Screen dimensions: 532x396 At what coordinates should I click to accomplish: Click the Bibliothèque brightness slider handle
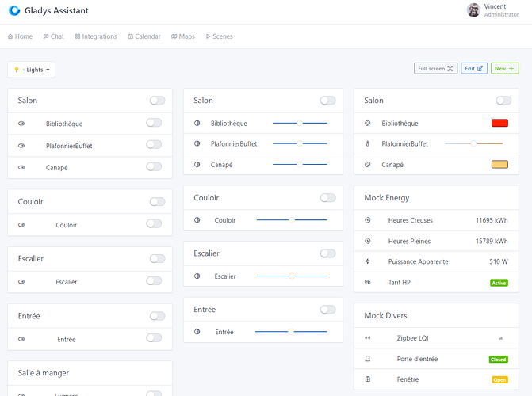pyautogui.click(x=299, y=123)
